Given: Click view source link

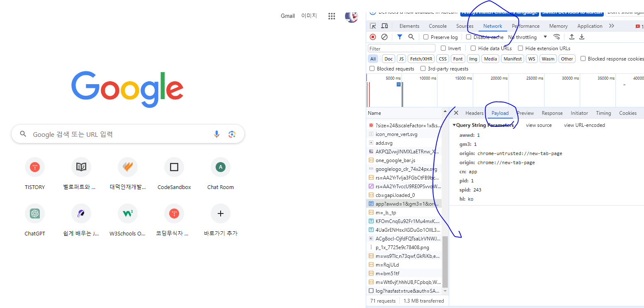Looking at the screenshot, I should (539, 125).
